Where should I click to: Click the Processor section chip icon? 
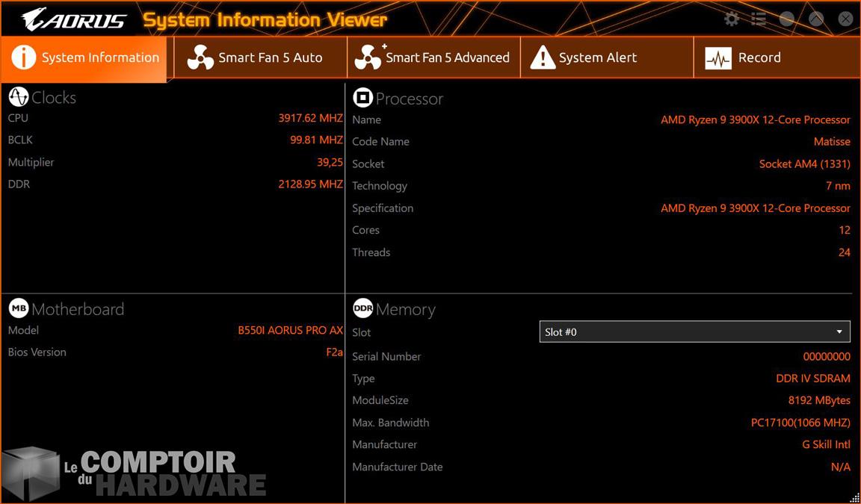click(362, 98)
